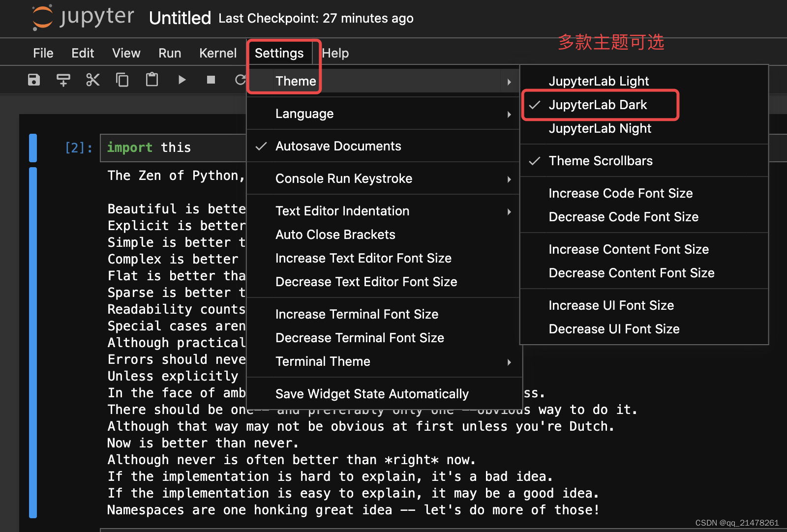Expand the Language submenu arrow

coord(510,114)
